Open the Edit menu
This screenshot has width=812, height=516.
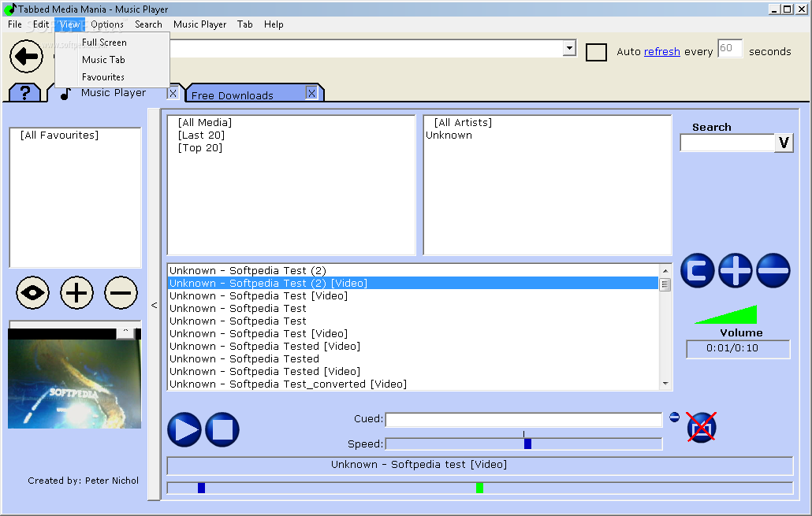(41, 24)
